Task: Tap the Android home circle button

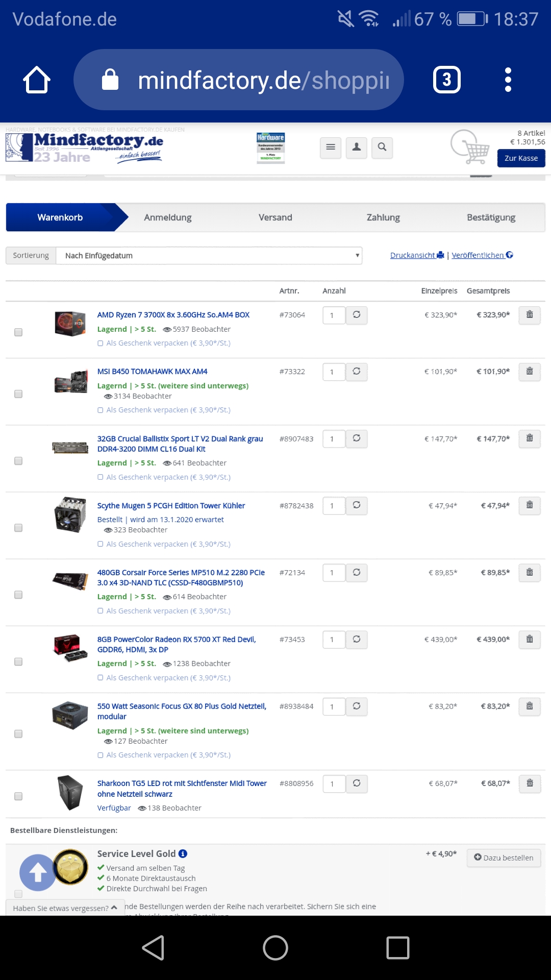Action: tap(275, 948)
